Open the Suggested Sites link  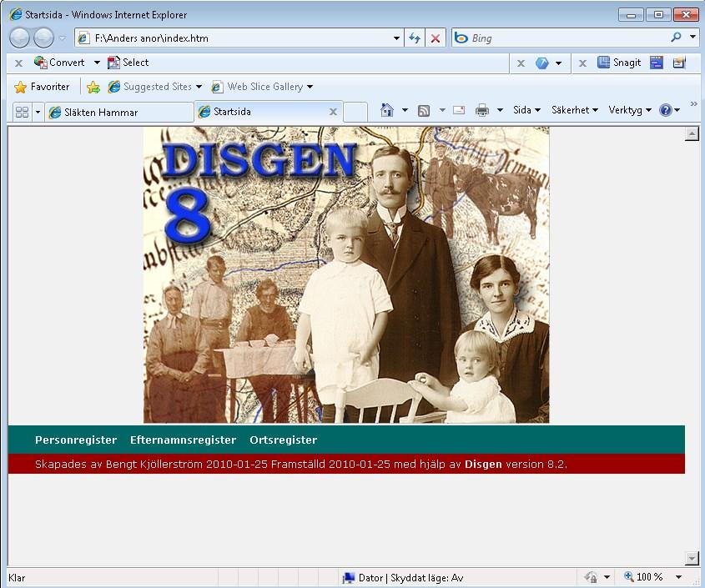pos(150,87)
